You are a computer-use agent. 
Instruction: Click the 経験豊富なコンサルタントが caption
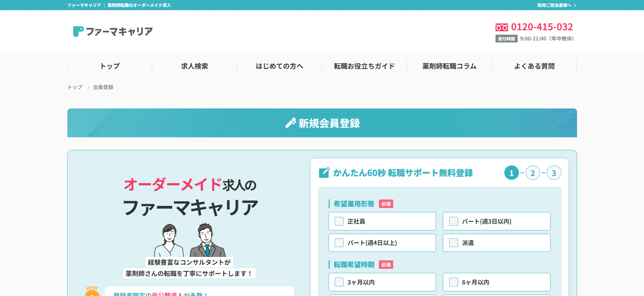coord(189,262)
